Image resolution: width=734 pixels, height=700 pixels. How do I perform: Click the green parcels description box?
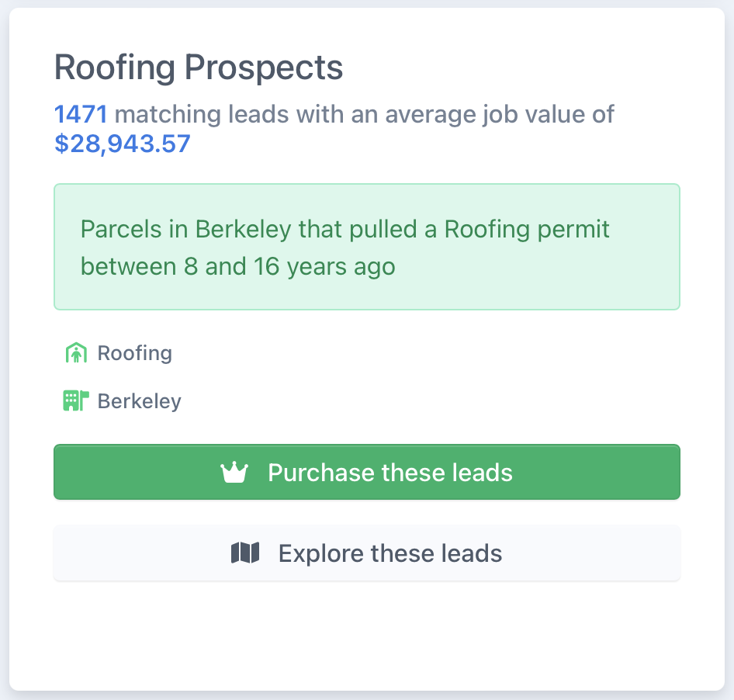[x=367, y=247]
